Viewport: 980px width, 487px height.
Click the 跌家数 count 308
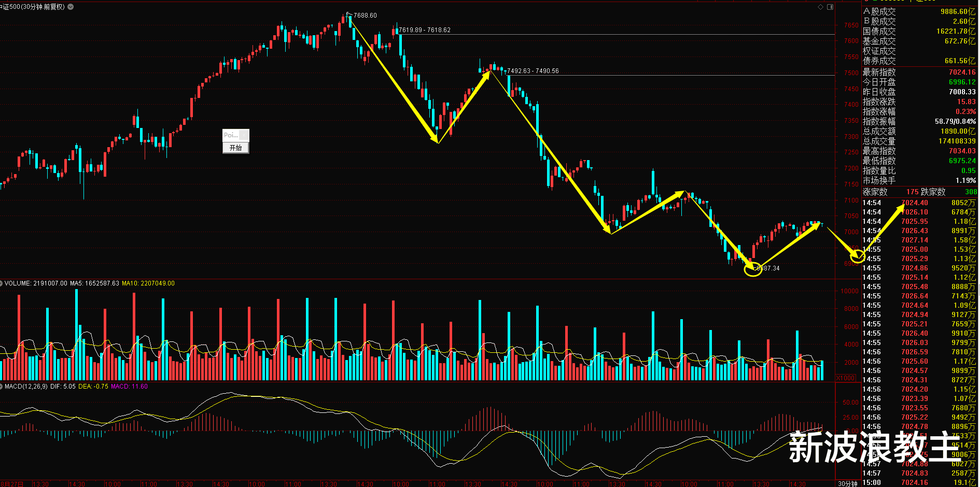point(971,192)
